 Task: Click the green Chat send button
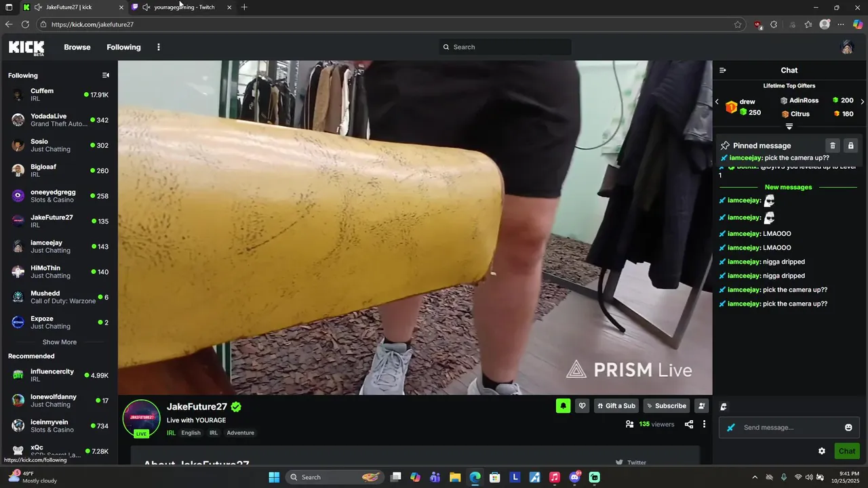[847, 451]
